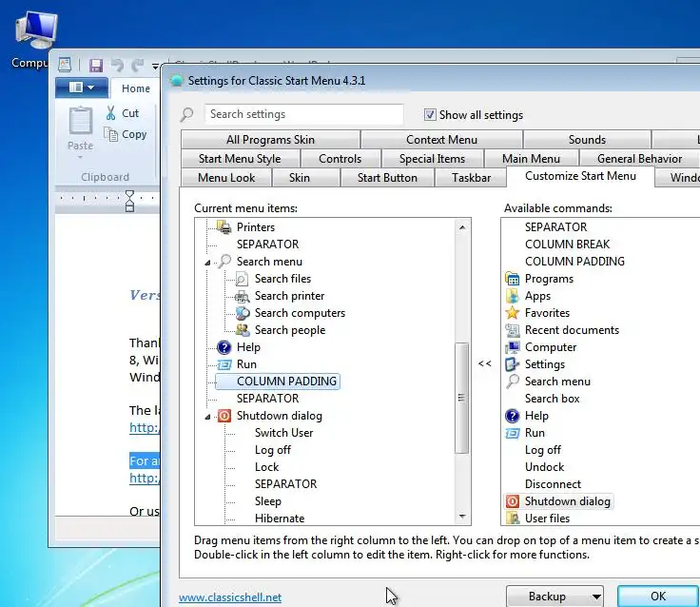Click the Computer icon in Available commands
The height and width of the screenshot is (607, 700).
[512, 347]
